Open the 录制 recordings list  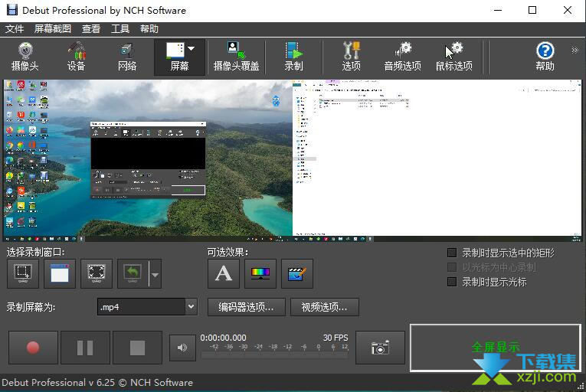pos(293,57)
